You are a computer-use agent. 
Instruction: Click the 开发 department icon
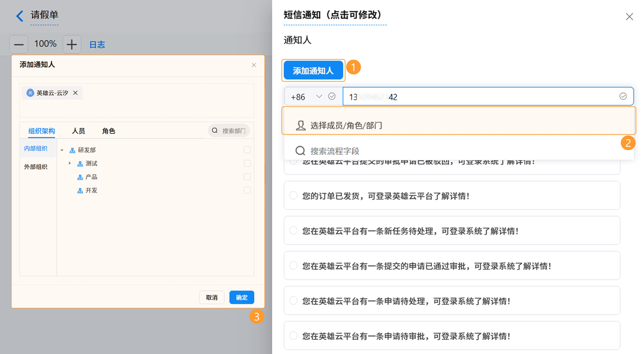tap(80, 191)
